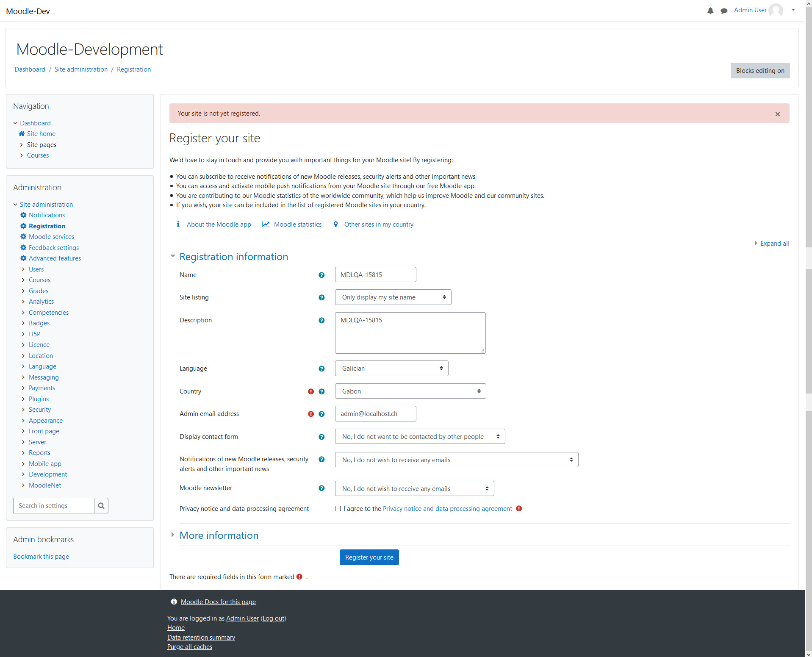Click gear icon next to Feedback settings
The width and height of the screenshot is (812, 657).
(x=23, y=247)
